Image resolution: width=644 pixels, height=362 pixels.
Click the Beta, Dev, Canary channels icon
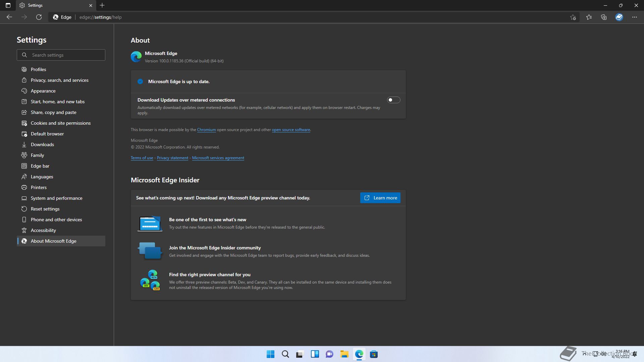(150, 280)
